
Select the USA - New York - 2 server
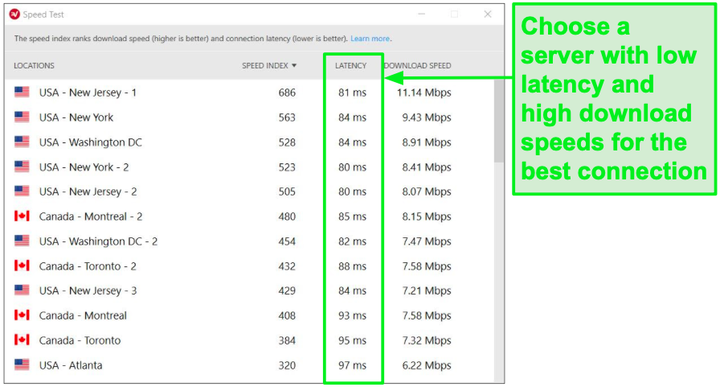click(84, 167)
